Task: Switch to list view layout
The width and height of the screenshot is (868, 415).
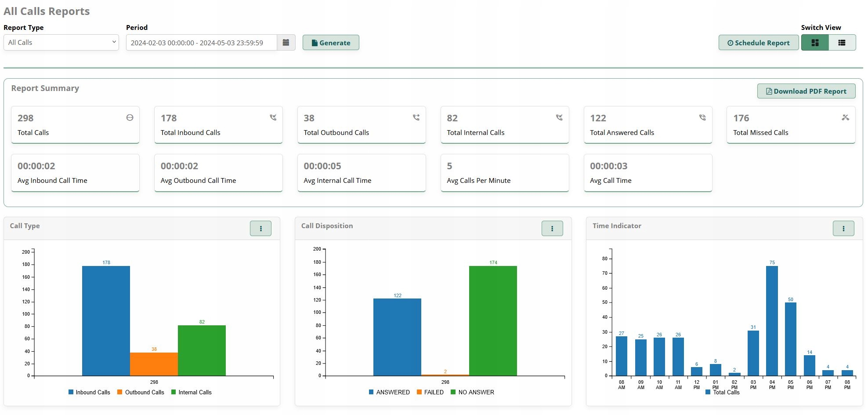Action: click(842, 43)
